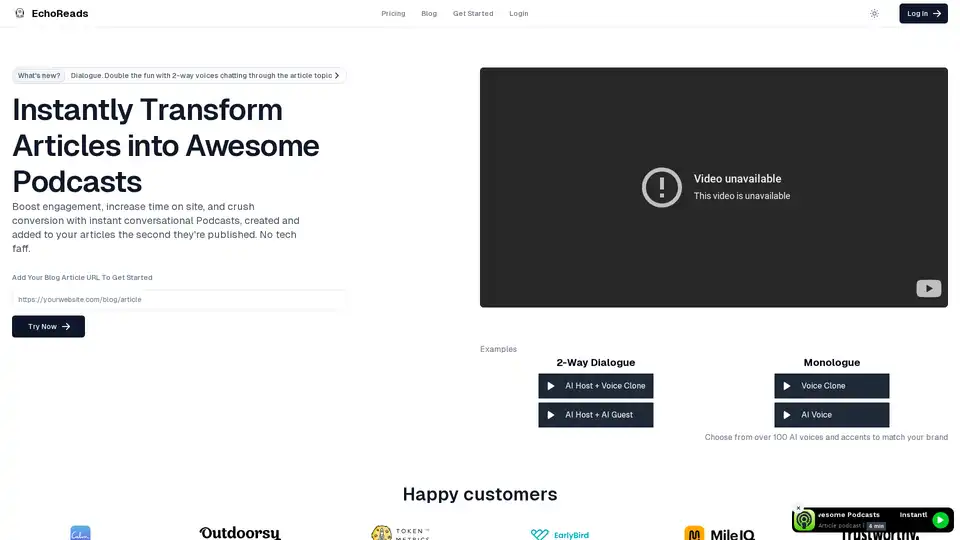Click the EchoReads logo icon

(20, 13)
